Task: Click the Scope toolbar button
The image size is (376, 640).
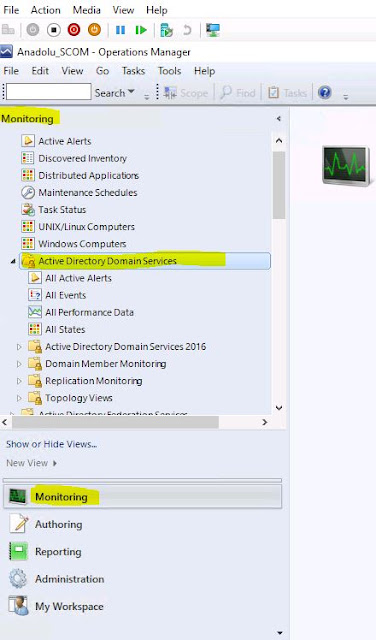Action: (x=186, y=93)
